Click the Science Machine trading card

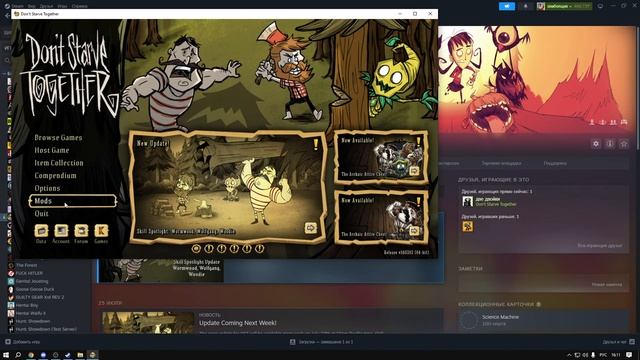pos(543,320)
